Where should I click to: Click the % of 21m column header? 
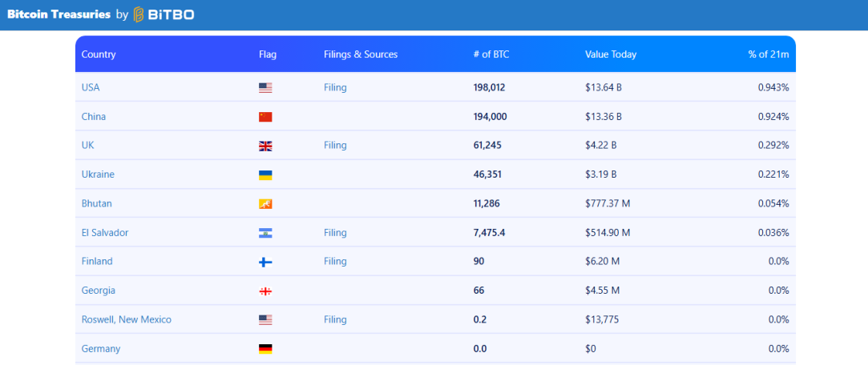click(769, 54)
